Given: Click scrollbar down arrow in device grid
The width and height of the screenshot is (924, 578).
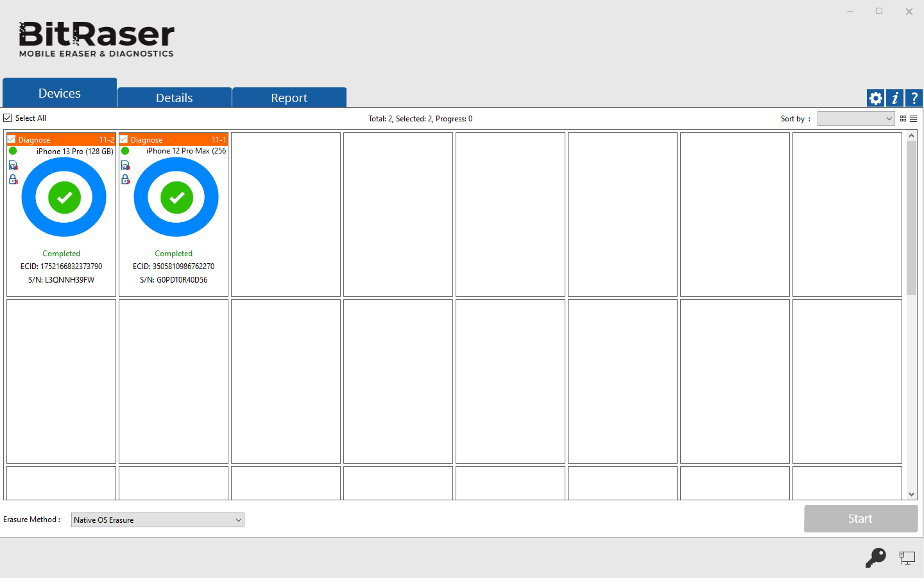Looking at the screenshot, I should coord(911,495).
